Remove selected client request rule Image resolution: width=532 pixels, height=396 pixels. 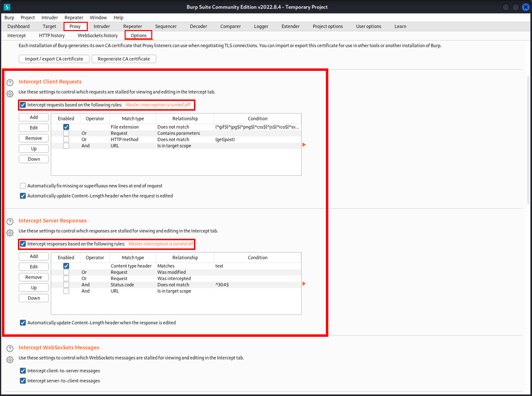coord(33,138)
